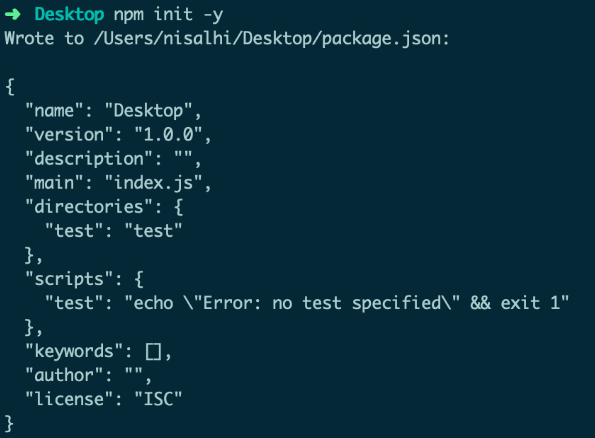
Task: Click the green prompt arrow icon
Action: point(13,14)
